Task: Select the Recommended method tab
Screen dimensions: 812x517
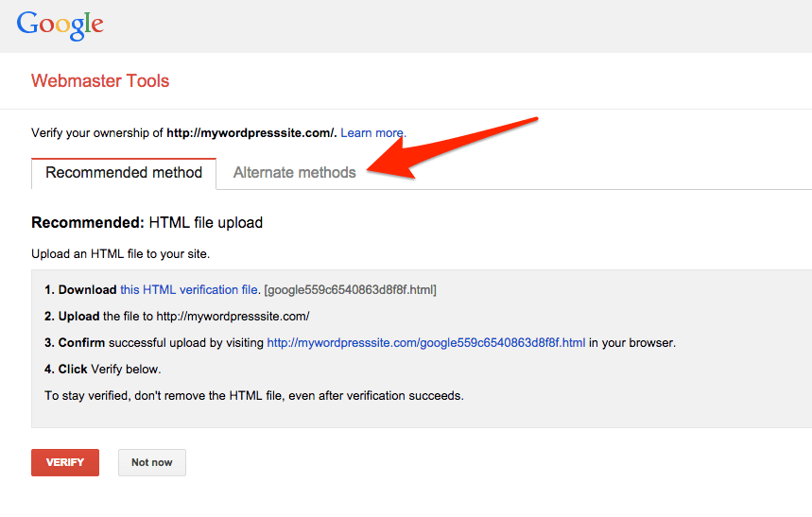Action: tap(124, 173)
